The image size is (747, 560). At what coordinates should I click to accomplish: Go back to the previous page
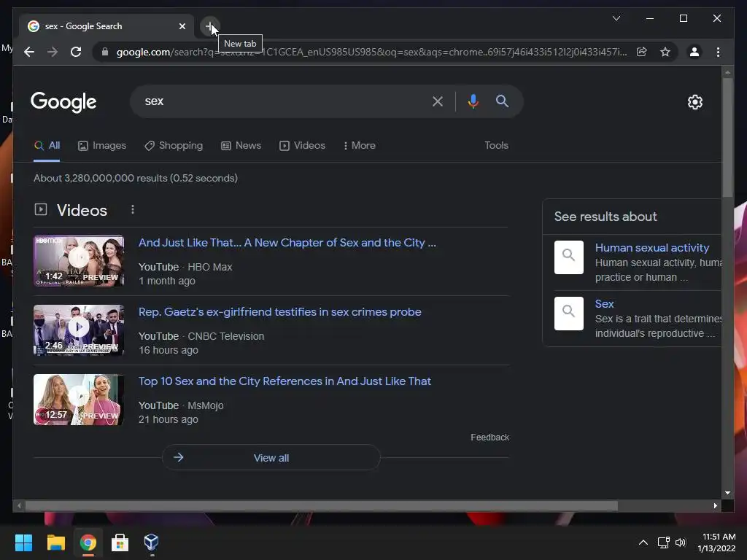pyautogui.click(x=29, y=52)
